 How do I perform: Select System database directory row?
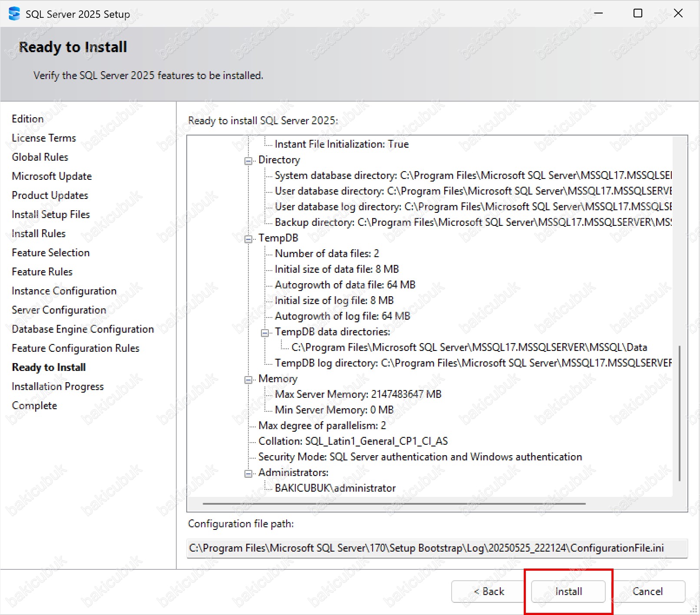pyautogui.click(x=473, y=175)
